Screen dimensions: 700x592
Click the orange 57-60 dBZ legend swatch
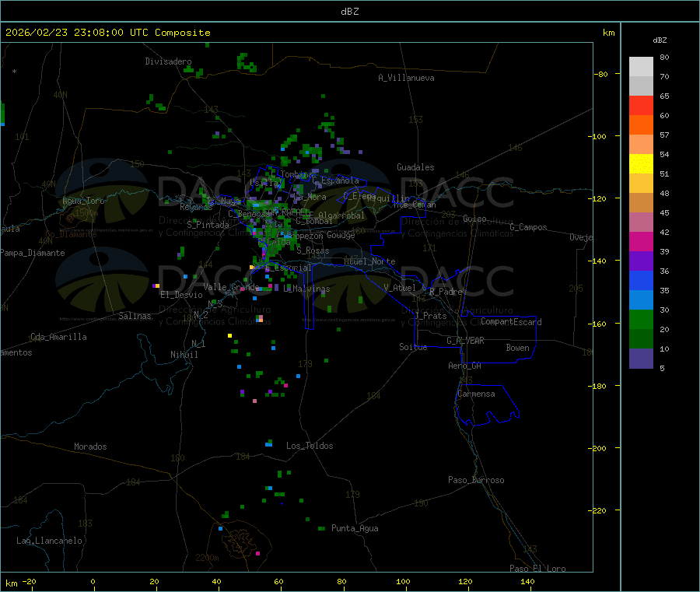click(x=641, y=125)
